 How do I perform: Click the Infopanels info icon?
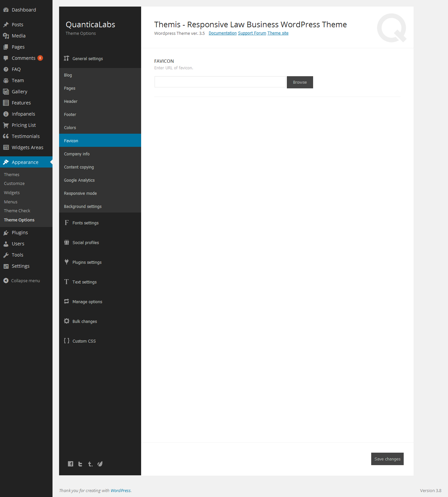(6, 114)
